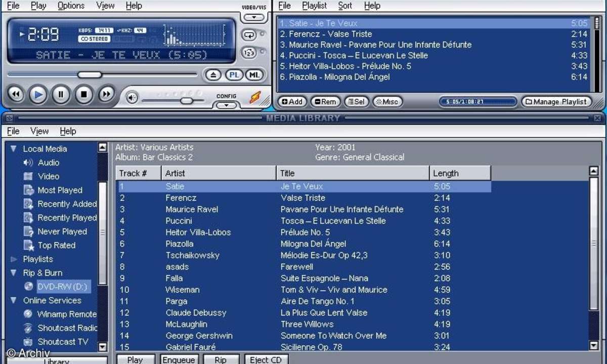Open the Playlist menu in playlist editor
The width and height of the screenshot is (607, 364).
click(x=315, y=6)
